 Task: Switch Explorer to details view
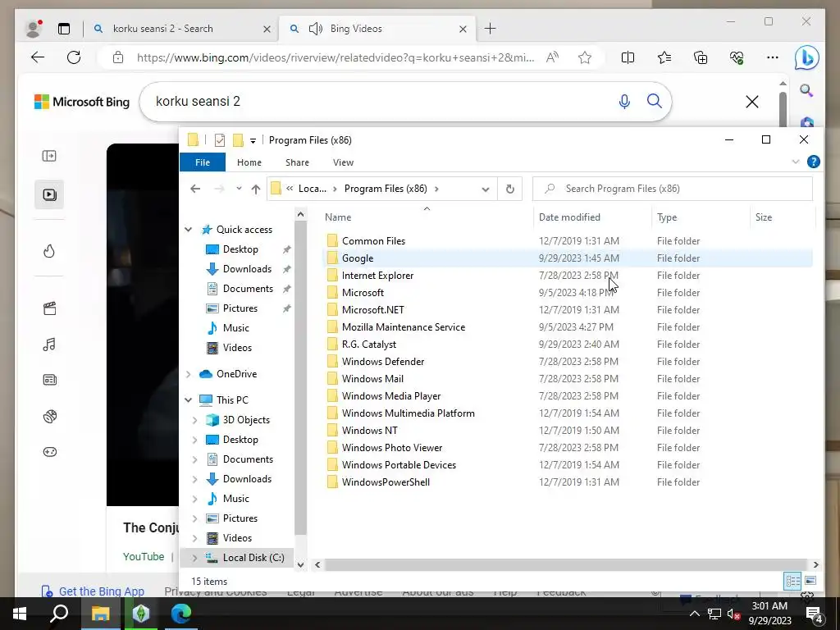pos(793,581)
